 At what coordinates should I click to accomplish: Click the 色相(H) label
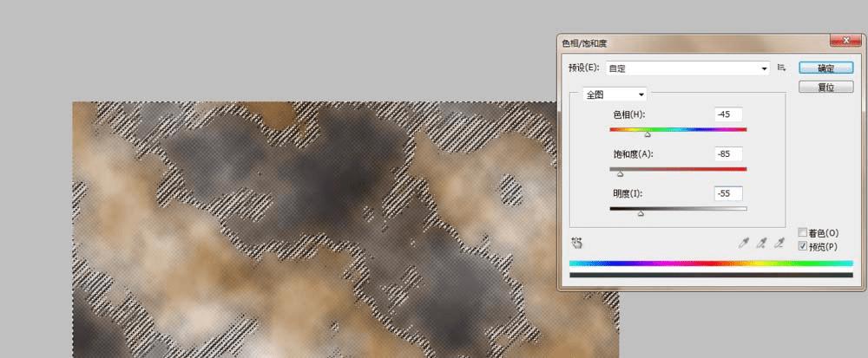(x=629, y=114)
